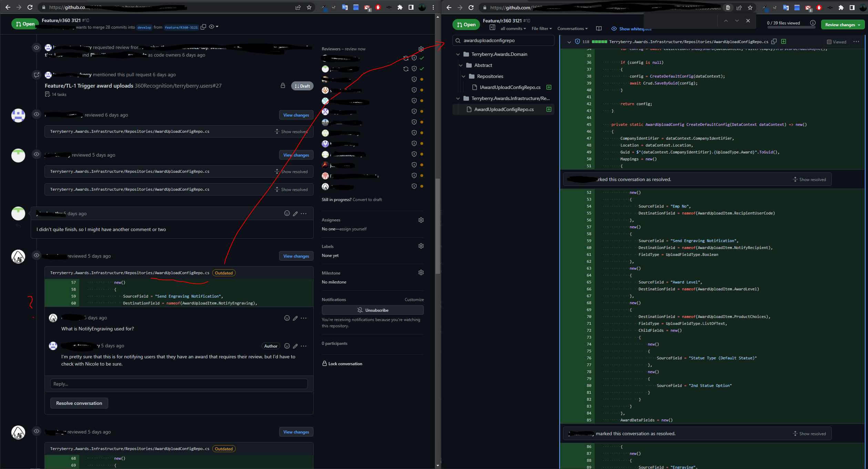Copy the head branch name in left window

click(x=203, y=27)
